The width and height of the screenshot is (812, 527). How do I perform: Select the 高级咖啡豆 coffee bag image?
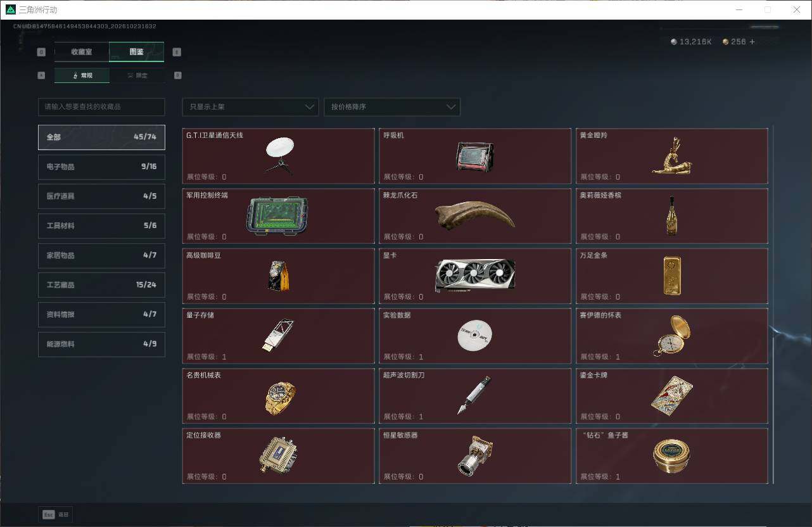pyautogui.click(x=279, y=276)
